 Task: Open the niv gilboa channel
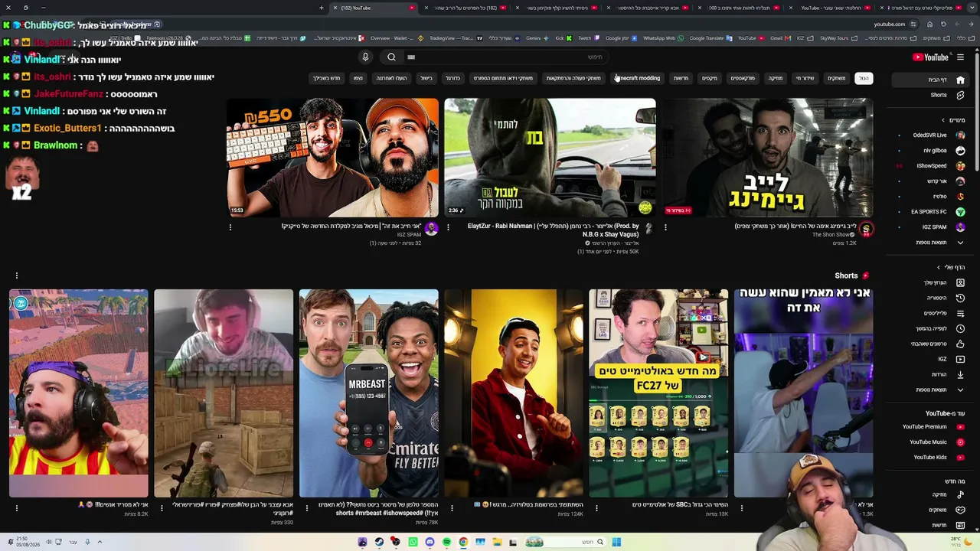pyautogui.click(x=930, y=151)
